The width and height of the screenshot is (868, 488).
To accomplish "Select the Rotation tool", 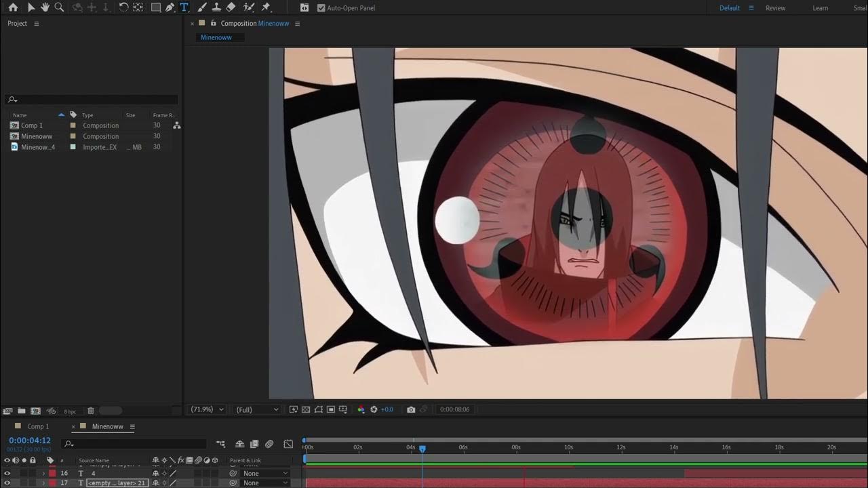I will tap(123, 7).
